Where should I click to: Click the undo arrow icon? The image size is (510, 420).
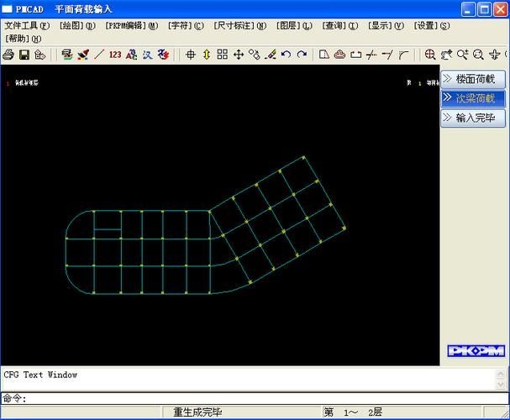(x=287, y=55)
